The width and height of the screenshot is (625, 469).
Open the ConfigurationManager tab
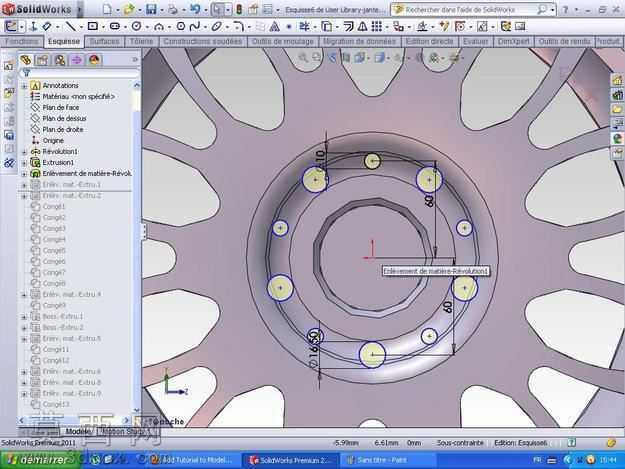tap(60, 60)
